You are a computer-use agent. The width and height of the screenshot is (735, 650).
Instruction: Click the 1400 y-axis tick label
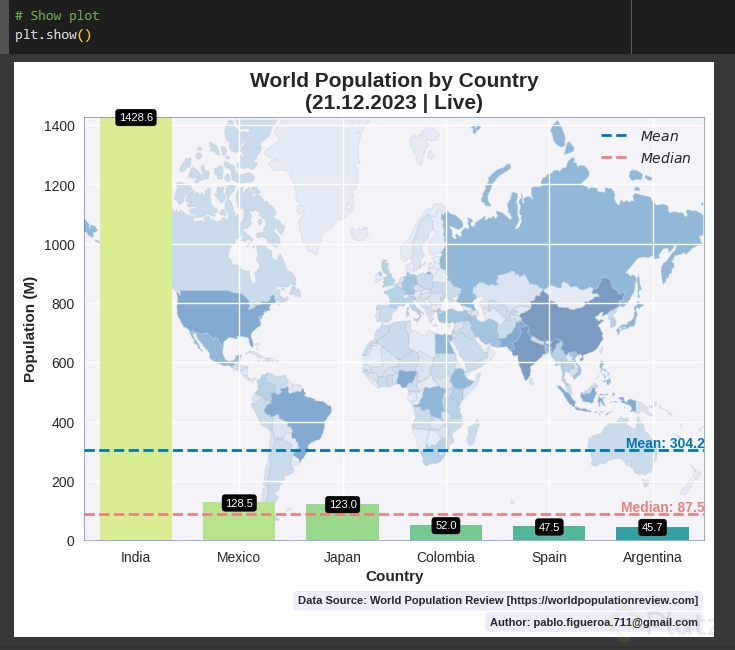[x=59, y=126]
